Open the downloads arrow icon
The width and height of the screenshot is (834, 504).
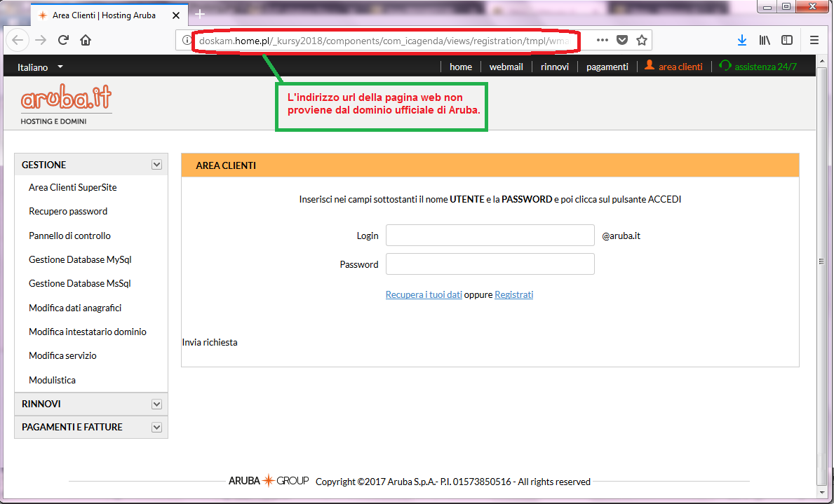tap(742, 41)
